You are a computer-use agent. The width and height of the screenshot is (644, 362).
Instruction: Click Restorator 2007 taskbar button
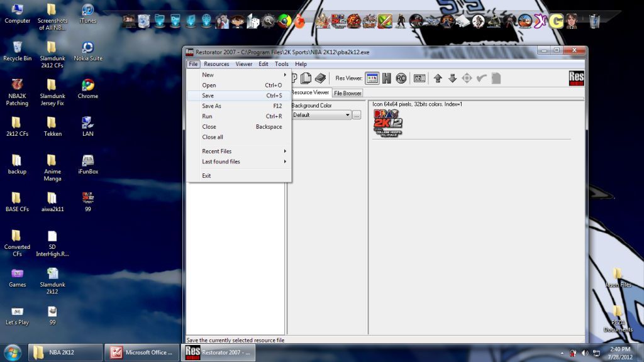point(218,353)
